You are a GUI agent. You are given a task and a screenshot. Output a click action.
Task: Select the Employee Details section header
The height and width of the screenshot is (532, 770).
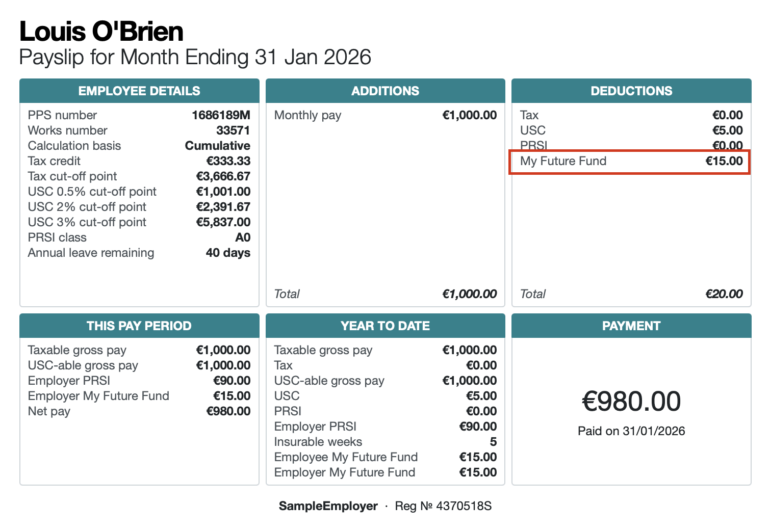(139, 91)
